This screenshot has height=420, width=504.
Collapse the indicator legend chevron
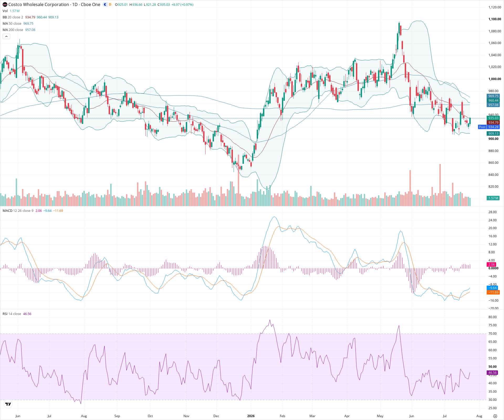tap(6, 36)
